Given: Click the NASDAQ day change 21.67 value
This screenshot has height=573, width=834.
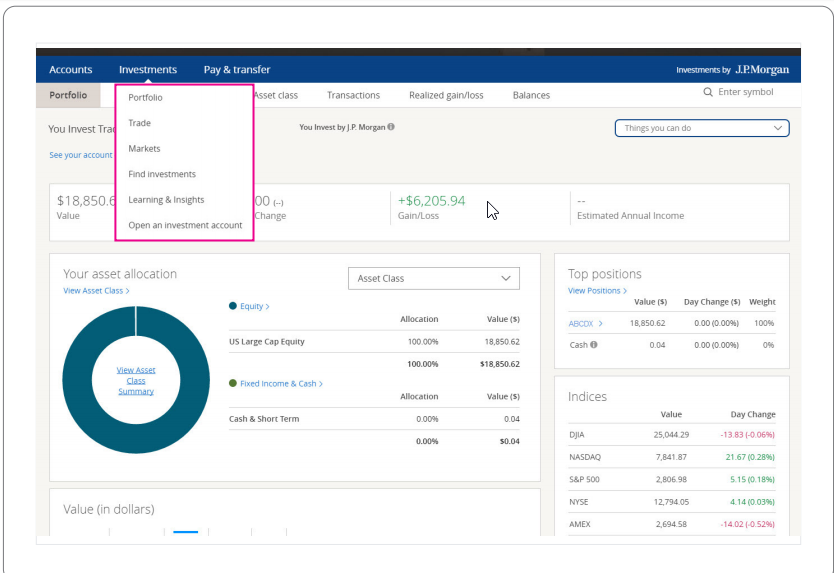Looking at the screenshot, I should 750,457.
